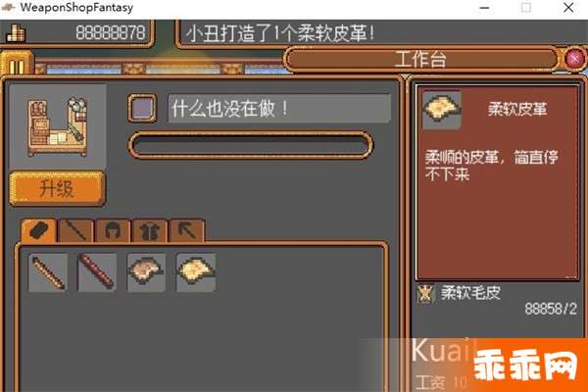Click the empty crafting slot box
The image size is (588, 392).
[x=142, y=109]
